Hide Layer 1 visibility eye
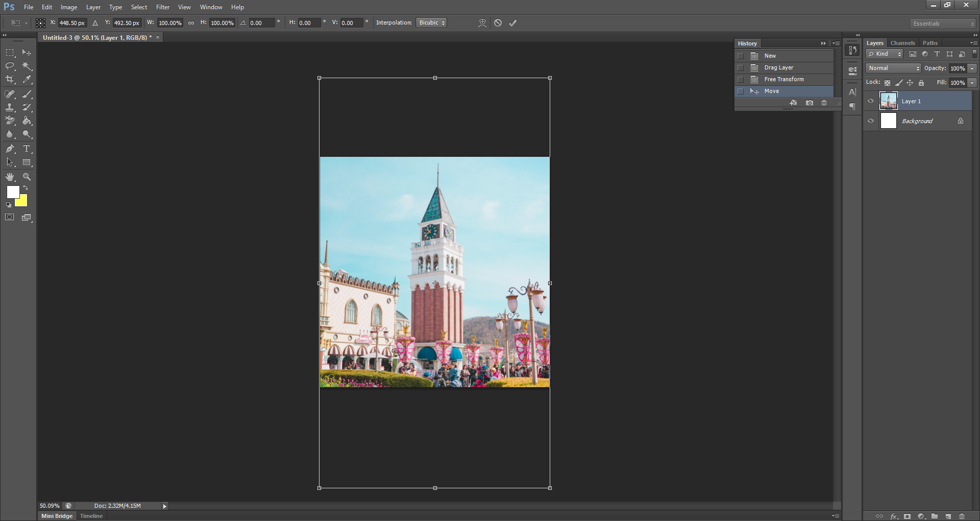Viewport: 980px width, 521px height. pyautogui.click(x=871, y=101)
